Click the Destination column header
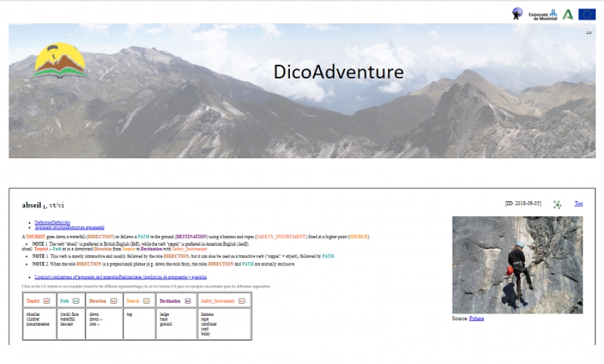The width and height of the screenshot is (604, 364). click(x=170, y=301)
